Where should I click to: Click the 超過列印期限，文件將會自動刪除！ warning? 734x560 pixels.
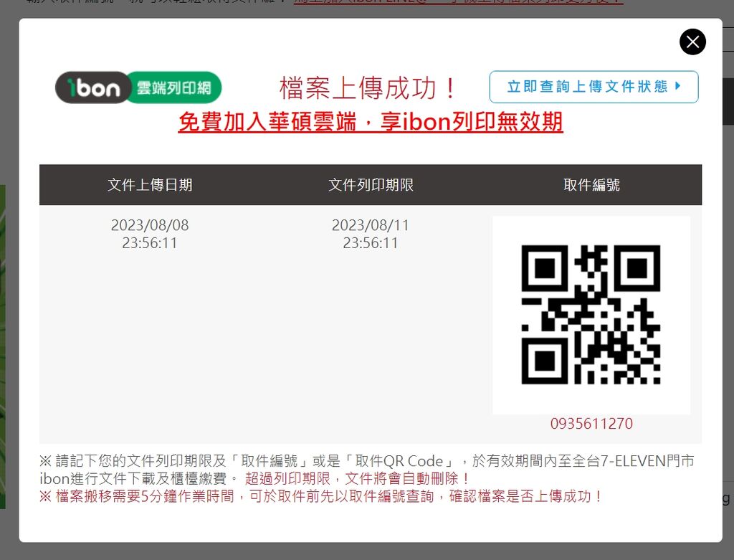(358, 478)
